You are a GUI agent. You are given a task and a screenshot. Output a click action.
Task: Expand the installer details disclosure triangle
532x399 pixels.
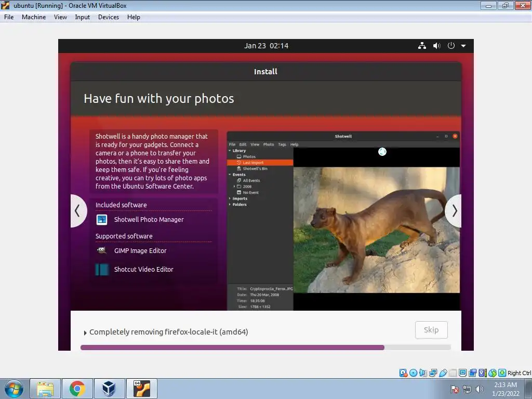click(85, 333)
